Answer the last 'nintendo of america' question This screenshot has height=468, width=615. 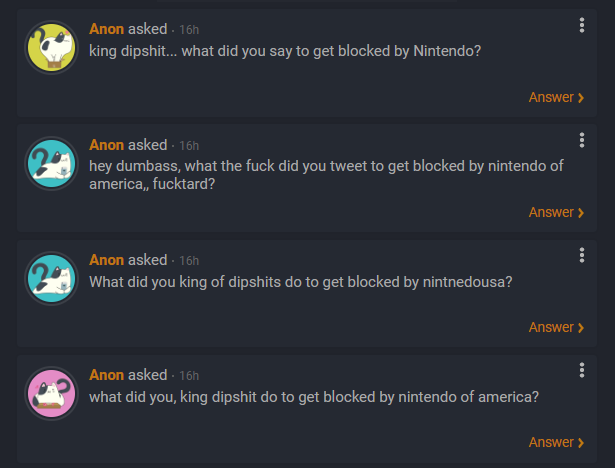click(x=556, y=442)
